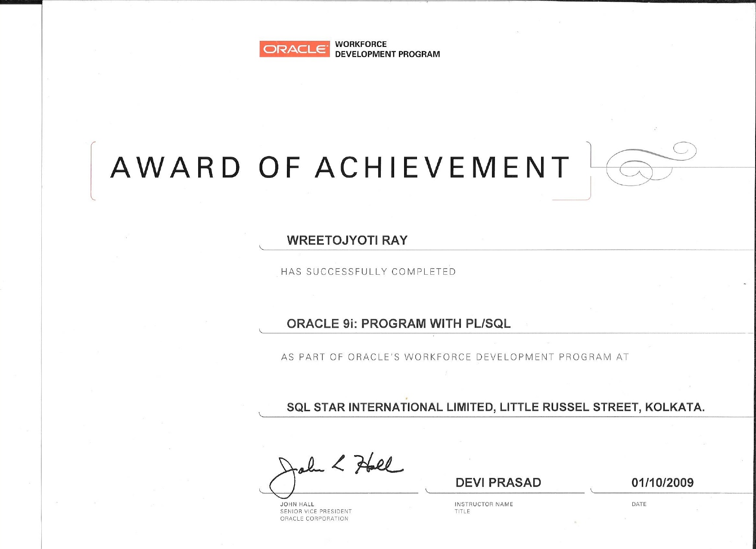Click the recipient name "WREETOJYOTI RAY"
Image resolution: width=756 pixels, height=549 pixels.
point(347,240)
